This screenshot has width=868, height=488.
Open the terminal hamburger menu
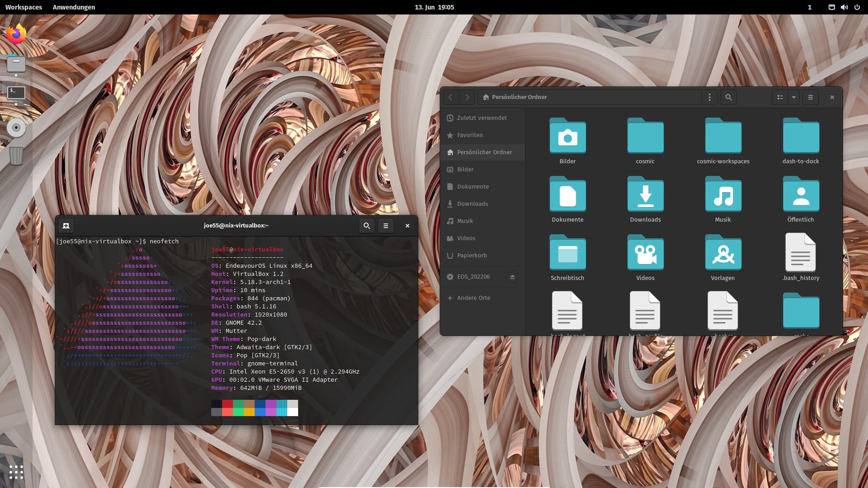[386, 226]
